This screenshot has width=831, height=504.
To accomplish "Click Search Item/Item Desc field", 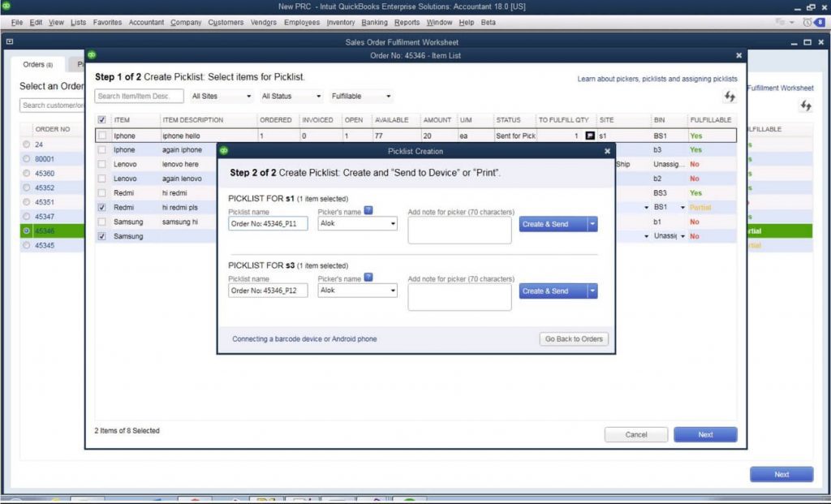I will click(139, 96).
